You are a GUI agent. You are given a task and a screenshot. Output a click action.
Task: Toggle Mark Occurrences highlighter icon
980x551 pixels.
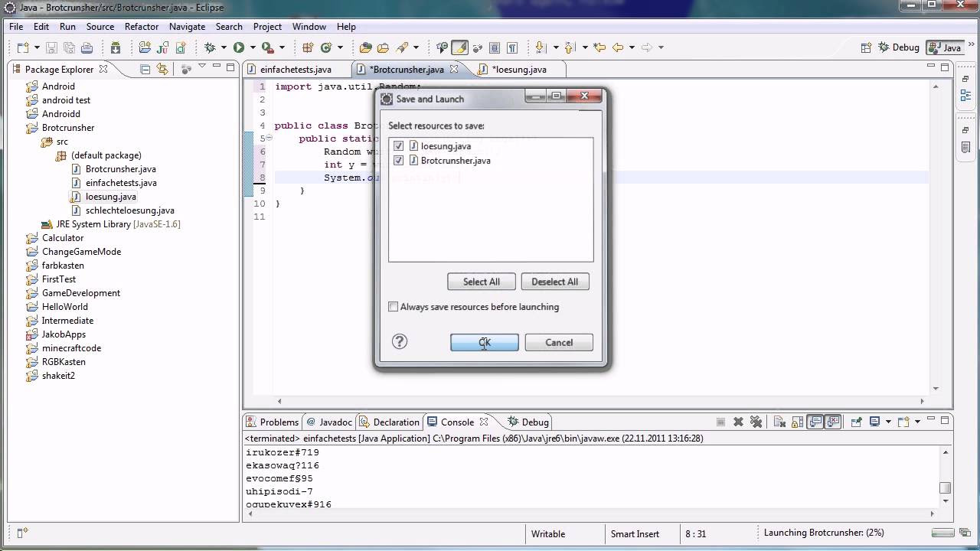(459, 47)
